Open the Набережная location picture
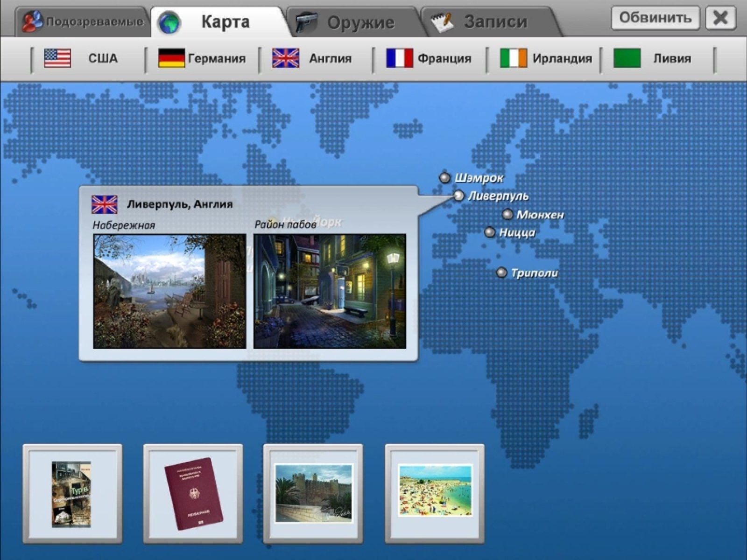The height and width of the screenshot is (560, 747). 169,291
